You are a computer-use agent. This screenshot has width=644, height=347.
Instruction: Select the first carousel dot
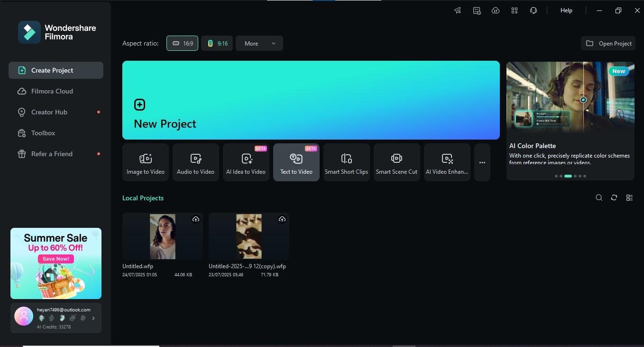[x=556, y=176]
